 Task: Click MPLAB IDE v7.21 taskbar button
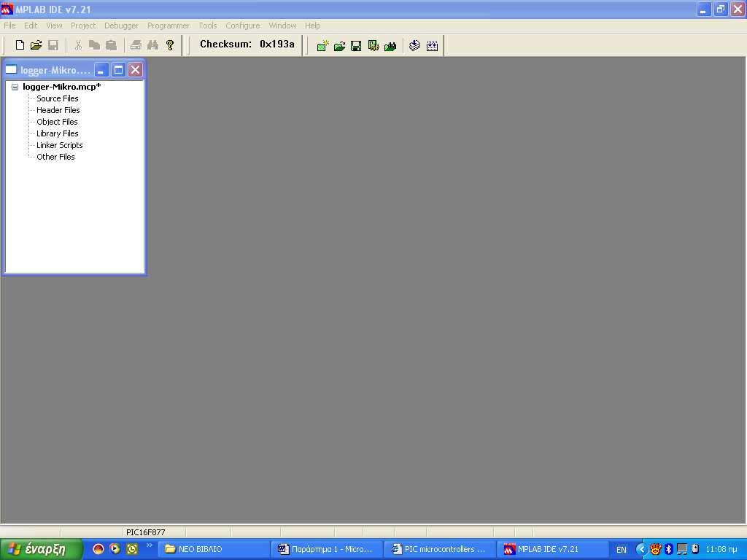click(x=553, y=550)
